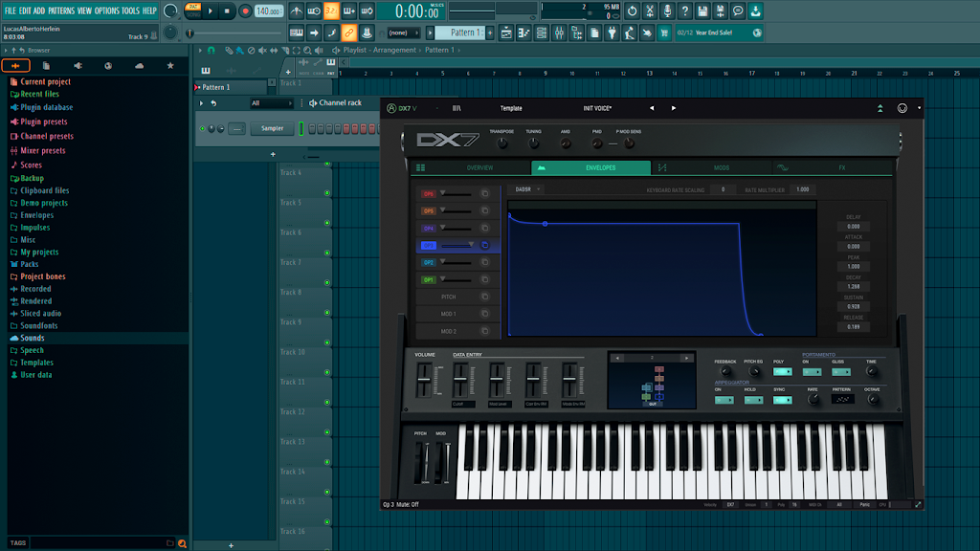
Task: Toggle the countdown before recording icon
Action: click(331, 11)
